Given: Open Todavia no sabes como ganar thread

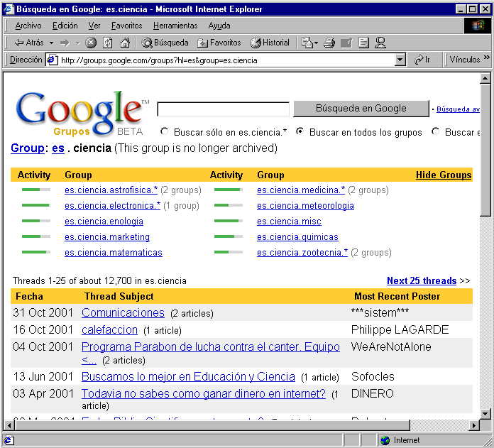Looking at the screenshot, I should coord(203,394).
